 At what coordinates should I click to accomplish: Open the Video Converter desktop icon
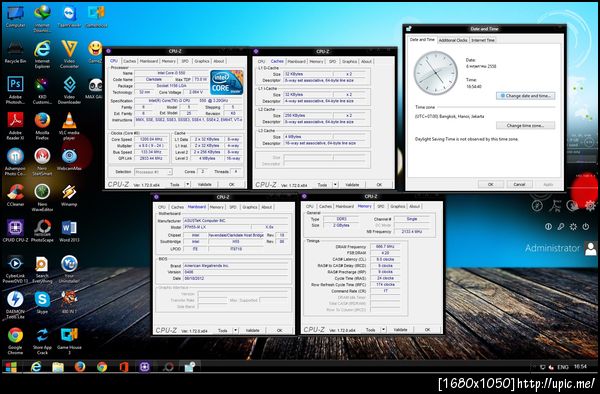click(x=69, y=54)
